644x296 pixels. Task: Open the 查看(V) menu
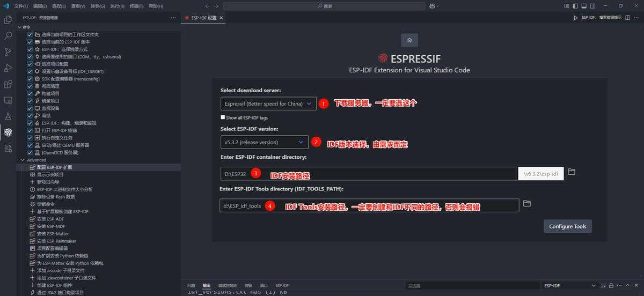point(78,6)
